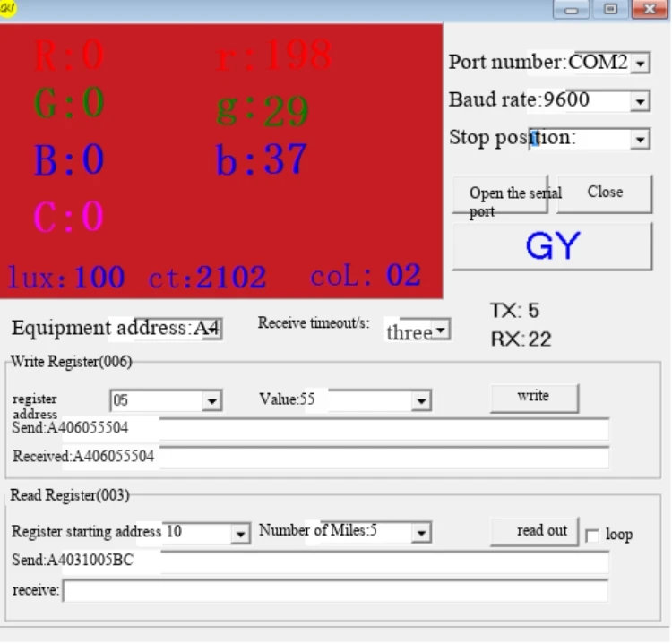This screenshot has width=672, height=643.
Task: Enable the loop checkbox
Action: tap(592, 536)
